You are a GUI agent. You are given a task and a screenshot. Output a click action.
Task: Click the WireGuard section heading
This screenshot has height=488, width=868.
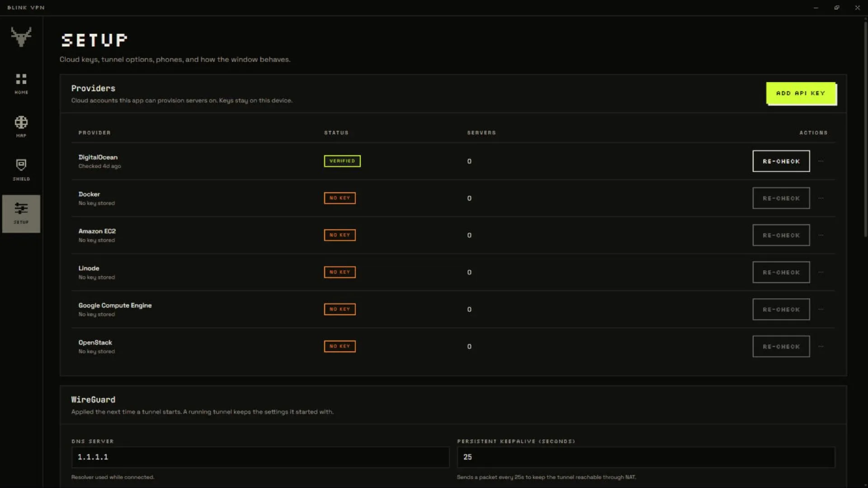click(93, 400)
